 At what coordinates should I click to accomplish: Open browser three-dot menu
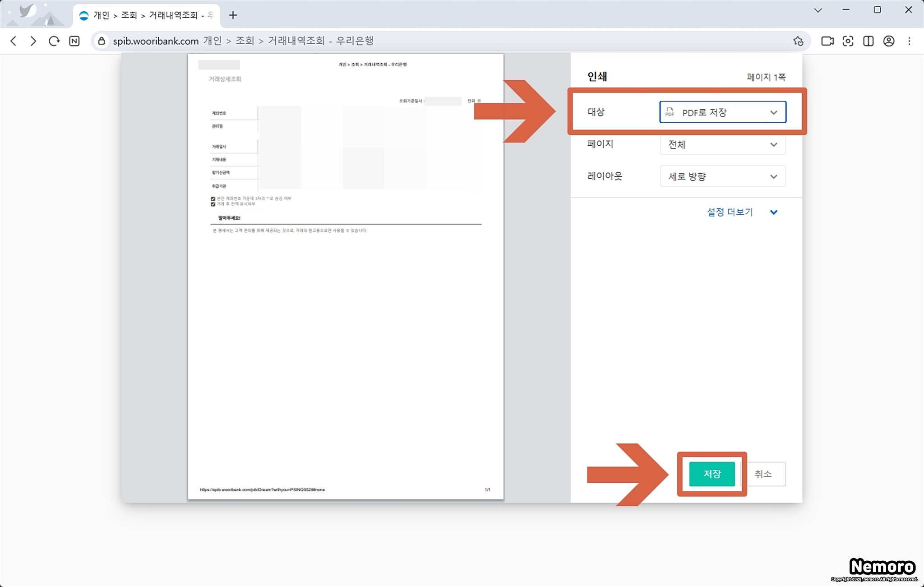point(909,41)
